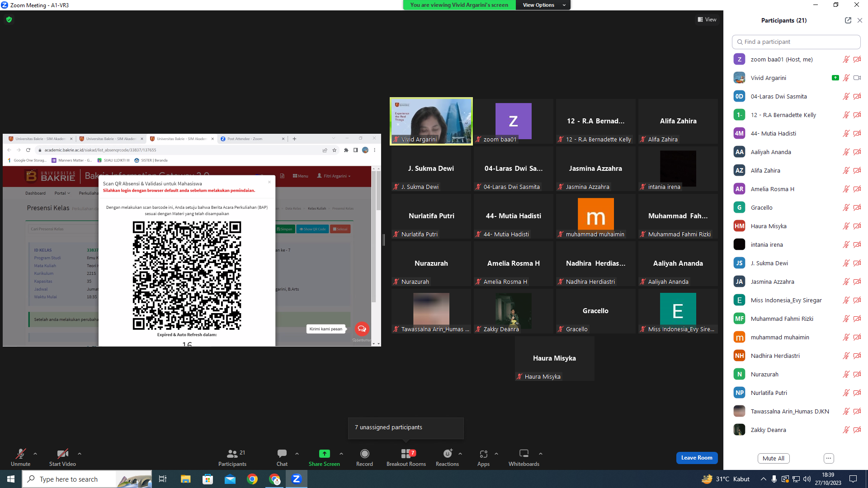This screenshot has height=488, width=868.
Task: Open the View layout menu
Action: [x=707, y=19]
